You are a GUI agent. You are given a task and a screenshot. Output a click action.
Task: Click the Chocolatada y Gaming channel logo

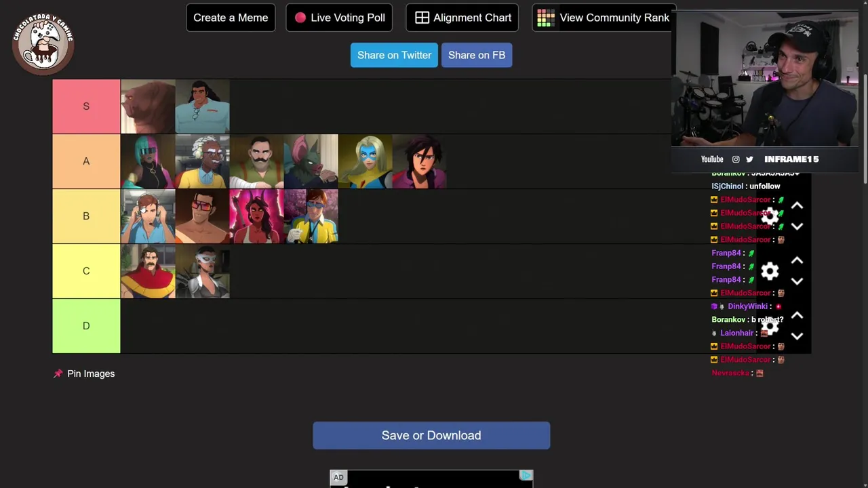43,43
